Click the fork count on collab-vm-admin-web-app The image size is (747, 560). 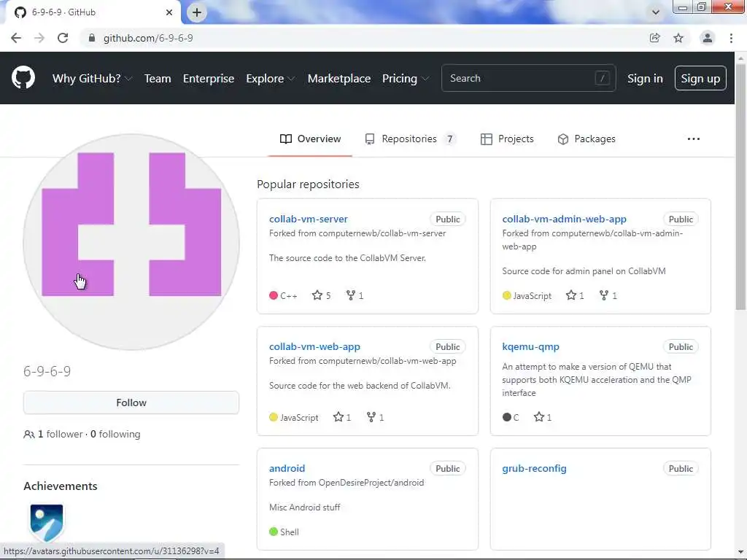click(608, 296)
